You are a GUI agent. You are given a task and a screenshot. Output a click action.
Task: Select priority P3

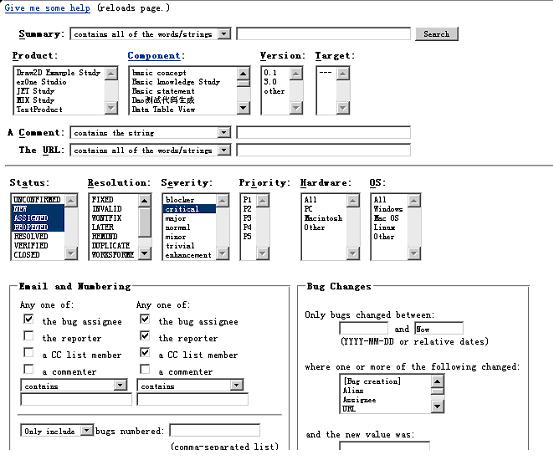coord(247,218)
